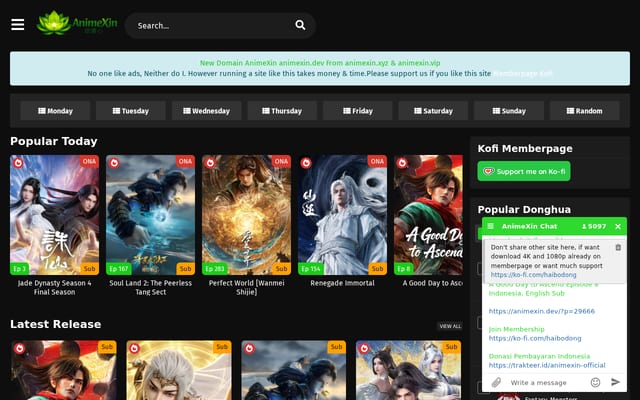Click Renegade Immortal title text
The height and width of the screenshot is (400, 640).
342,283
